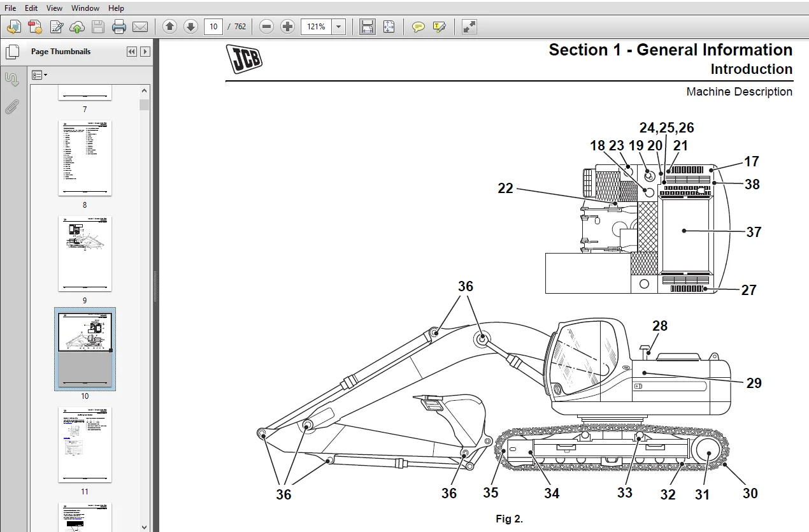Screen dimensions: 809x532
Task: Click callout number 29 in diagram
Action: (754, 383)
